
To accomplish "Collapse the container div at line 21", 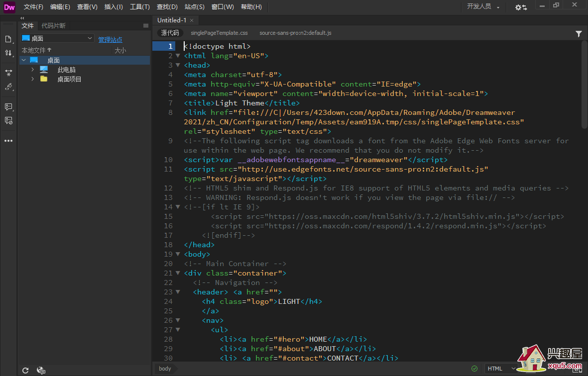I will [x=178, y=273].
